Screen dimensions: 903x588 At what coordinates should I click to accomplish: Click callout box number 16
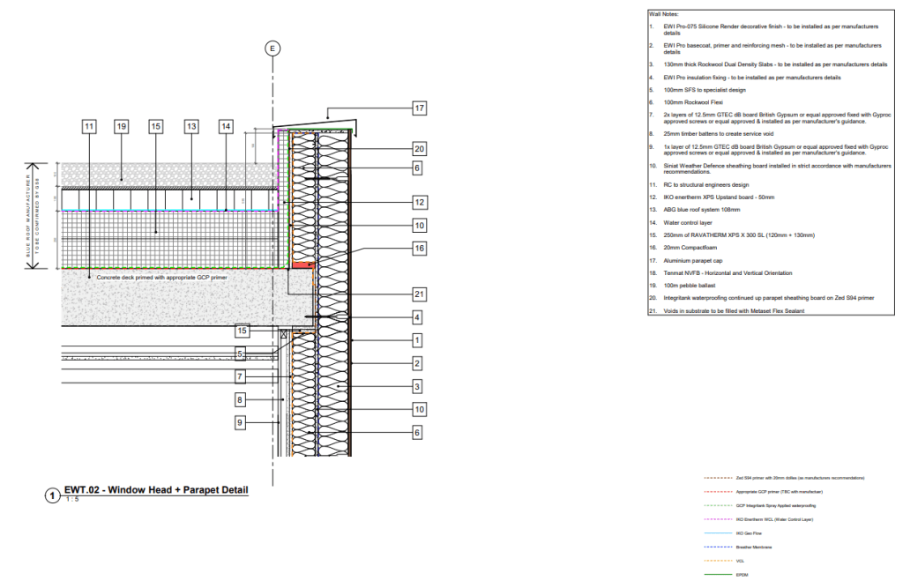tap(419, 249)
